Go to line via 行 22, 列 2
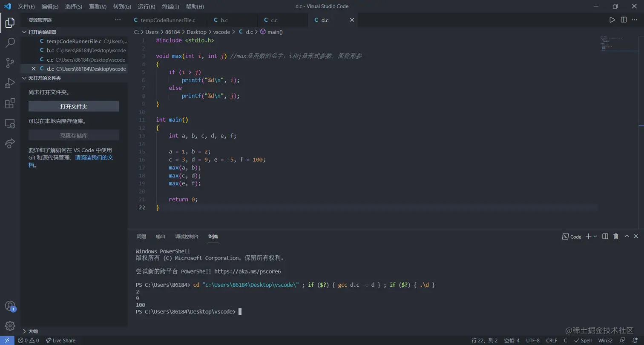 (485, 340)
